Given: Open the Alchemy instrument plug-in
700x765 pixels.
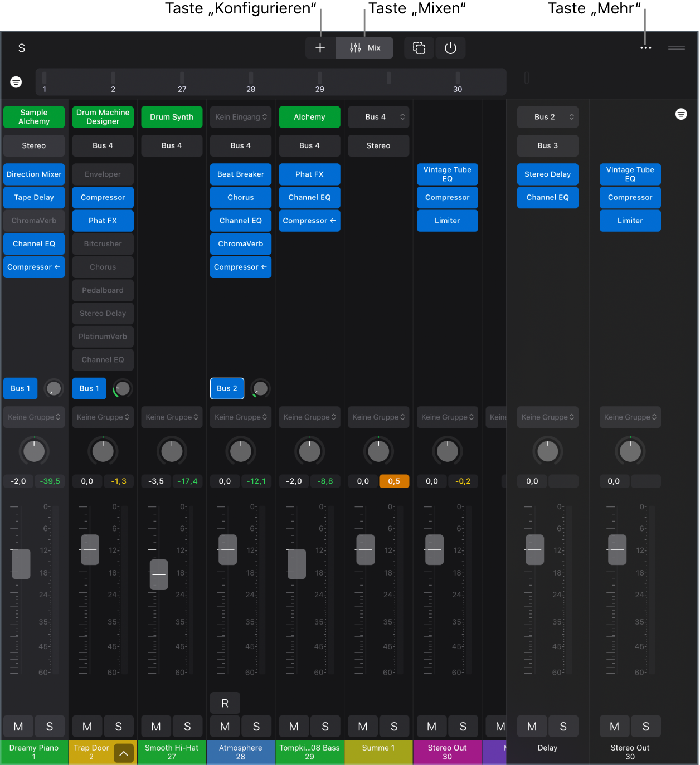Looking at the screenshot, I should (x=309, y=117).
